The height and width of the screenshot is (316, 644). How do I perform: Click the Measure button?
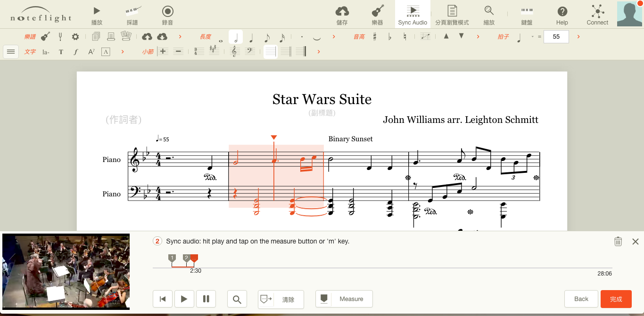coord(344,299)
